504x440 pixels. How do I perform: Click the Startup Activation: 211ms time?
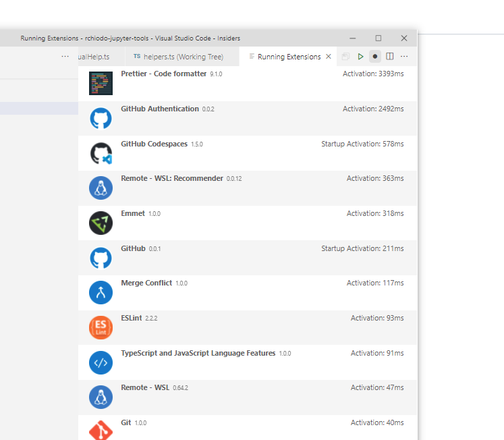[x=362, y=248]
